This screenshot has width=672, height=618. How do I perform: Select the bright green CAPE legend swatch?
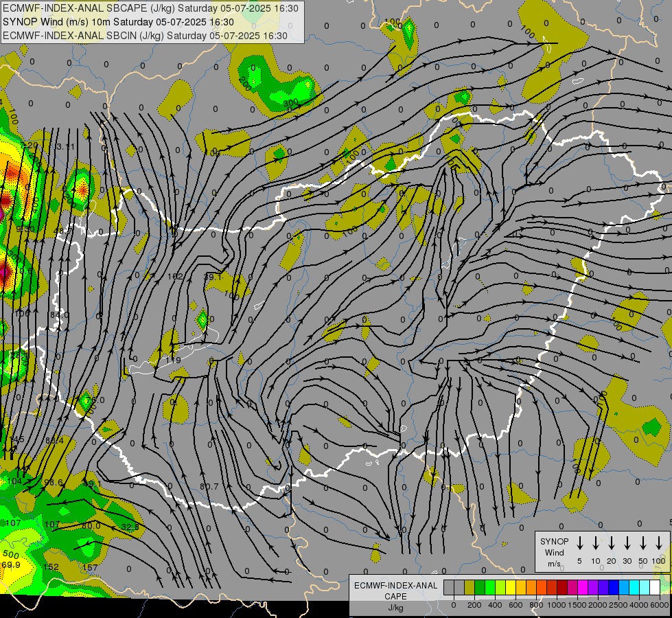[490, 587]
